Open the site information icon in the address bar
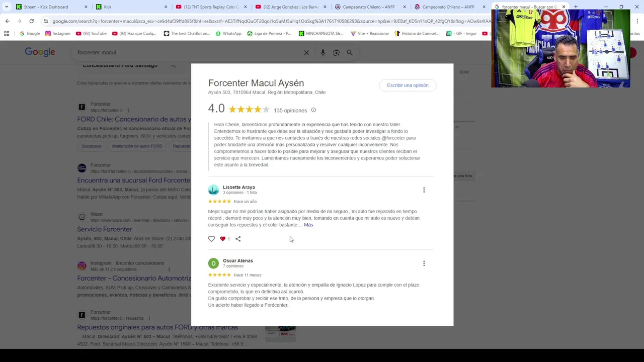This screenshot has width=644, height=362. pos(46,21)
